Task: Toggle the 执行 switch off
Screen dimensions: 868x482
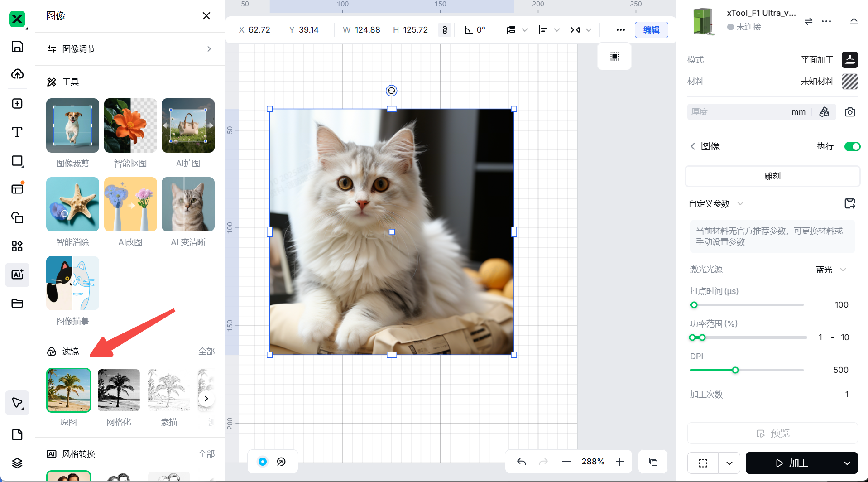Action: [852, 146]
